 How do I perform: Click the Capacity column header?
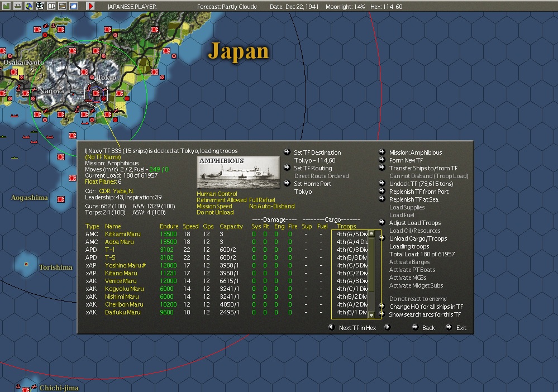[x=231, y=226]
